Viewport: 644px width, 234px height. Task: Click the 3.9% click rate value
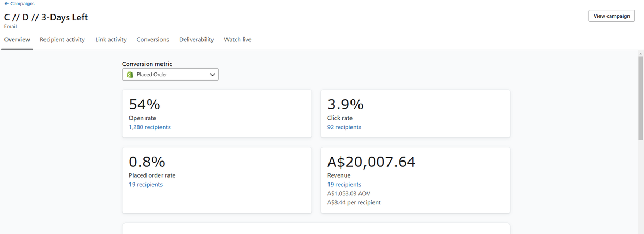(x=346, y=105)
